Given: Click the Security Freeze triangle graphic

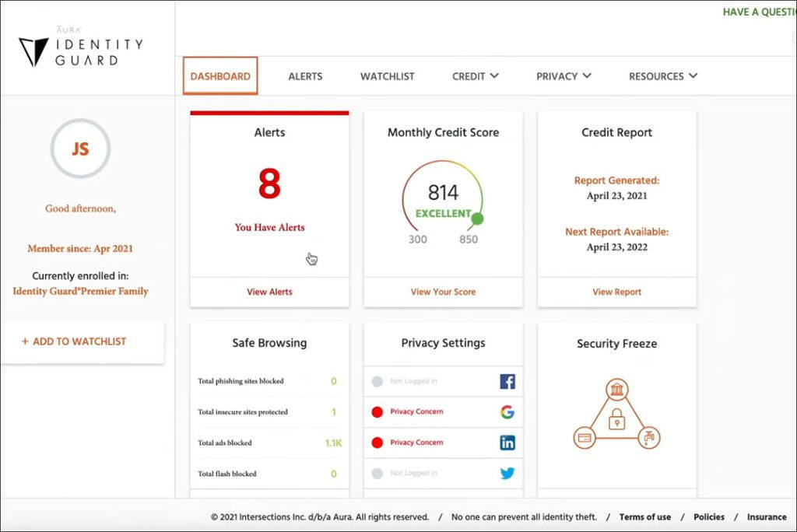Looking at the screenshot, I should [616, 414].
